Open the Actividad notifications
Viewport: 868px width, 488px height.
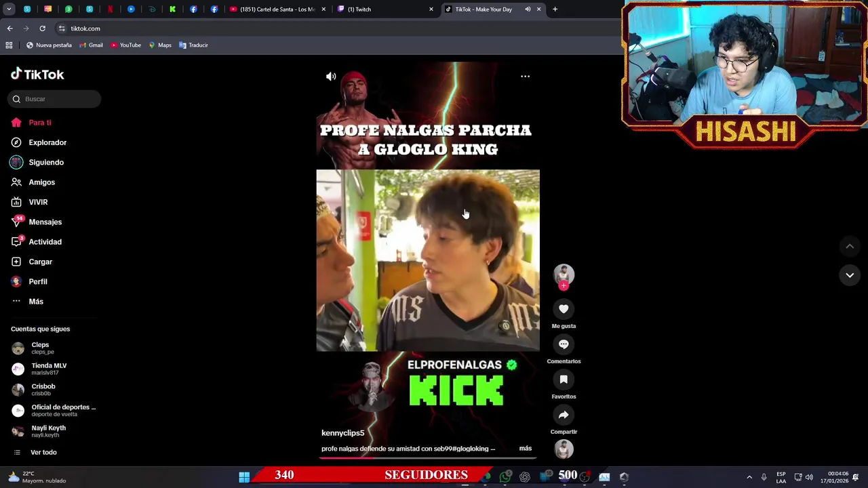(37, 242)
